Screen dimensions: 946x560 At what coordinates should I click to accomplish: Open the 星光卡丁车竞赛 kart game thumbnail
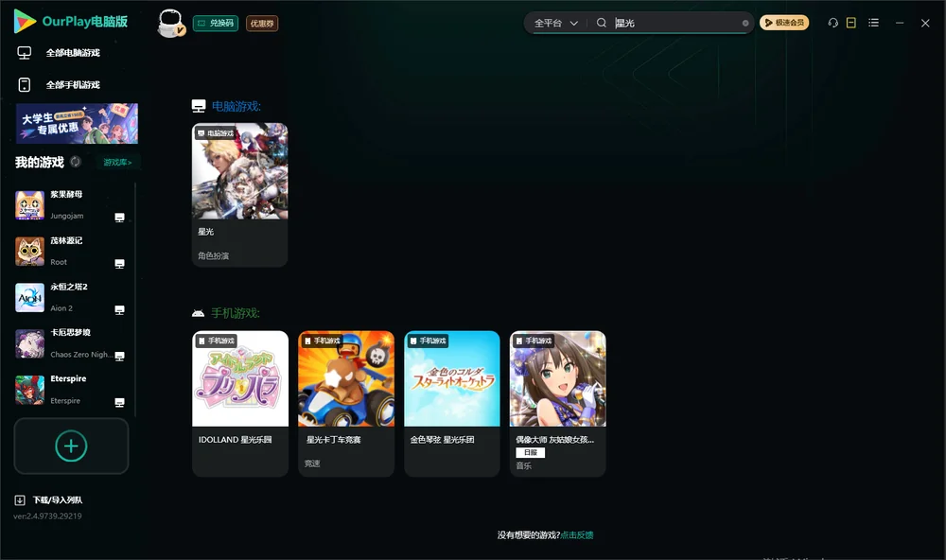click(x=346, y=378)
